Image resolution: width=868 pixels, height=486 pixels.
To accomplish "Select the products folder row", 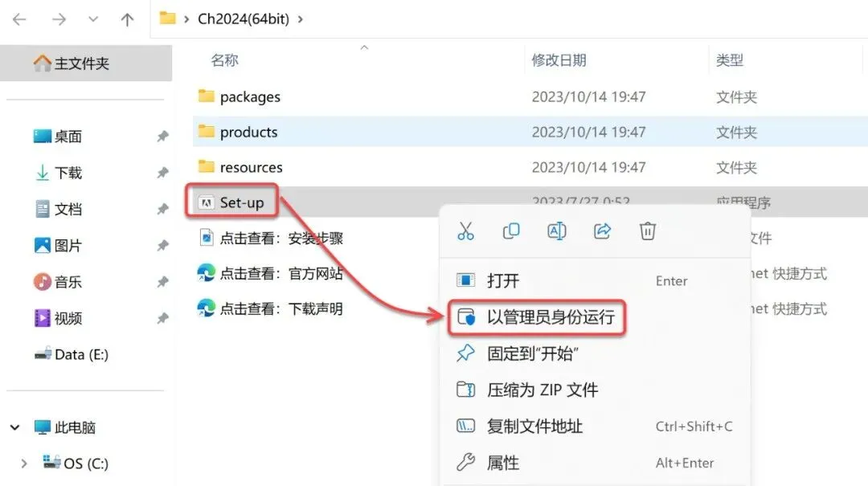I will (x=530, y=132).
